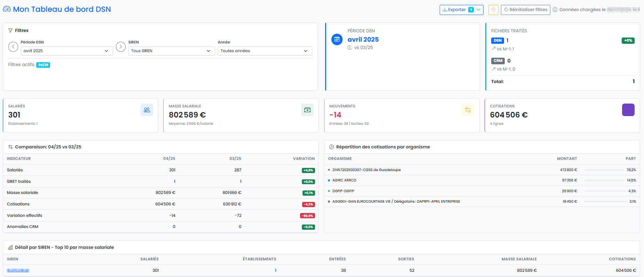The image size is (644, 277).
Task: Click the active filter tag 04/25
Action: (x=43, y=65)
